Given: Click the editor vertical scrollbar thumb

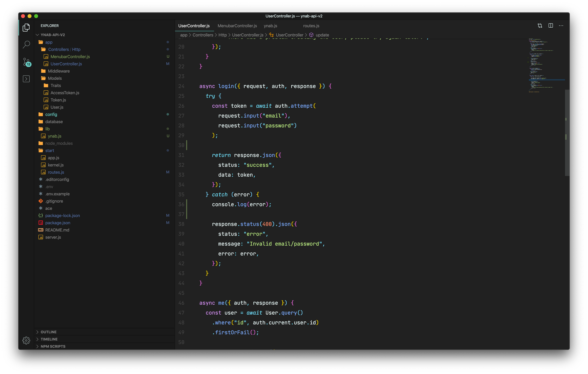Looking at the screenshot, I should pyautogui.click(x=567, y=133).
